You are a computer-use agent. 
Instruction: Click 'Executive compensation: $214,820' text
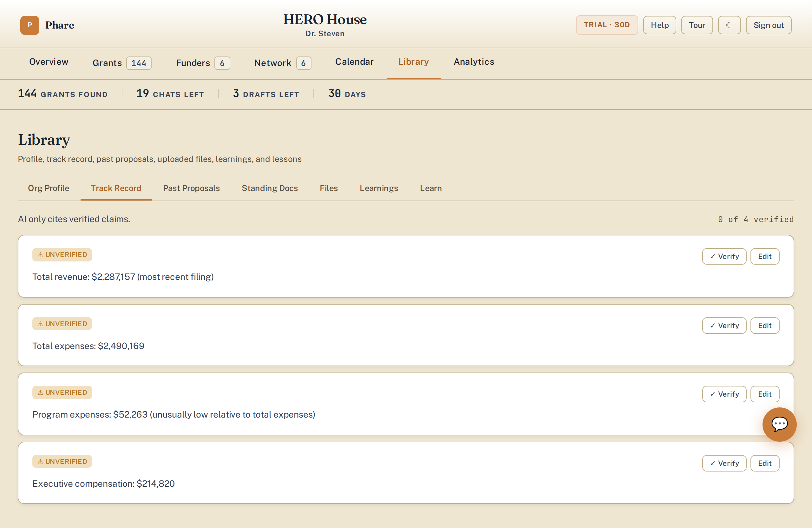point(103,484)
